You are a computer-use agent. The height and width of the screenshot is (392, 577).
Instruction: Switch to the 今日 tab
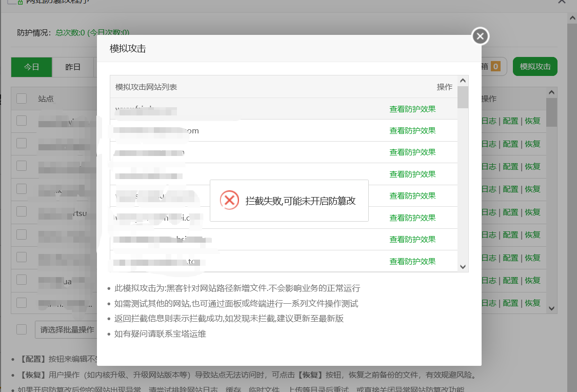click(x=32, y=67)
